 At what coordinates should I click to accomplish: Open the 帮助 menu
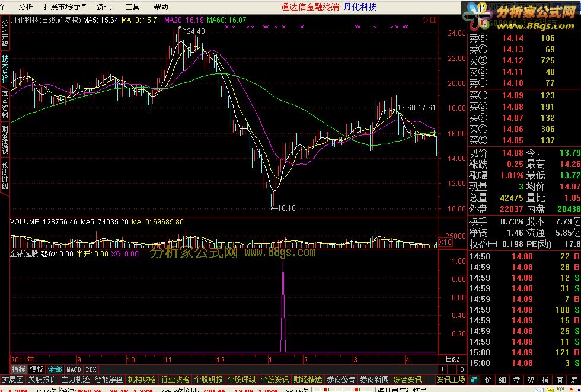click(161, 7)
